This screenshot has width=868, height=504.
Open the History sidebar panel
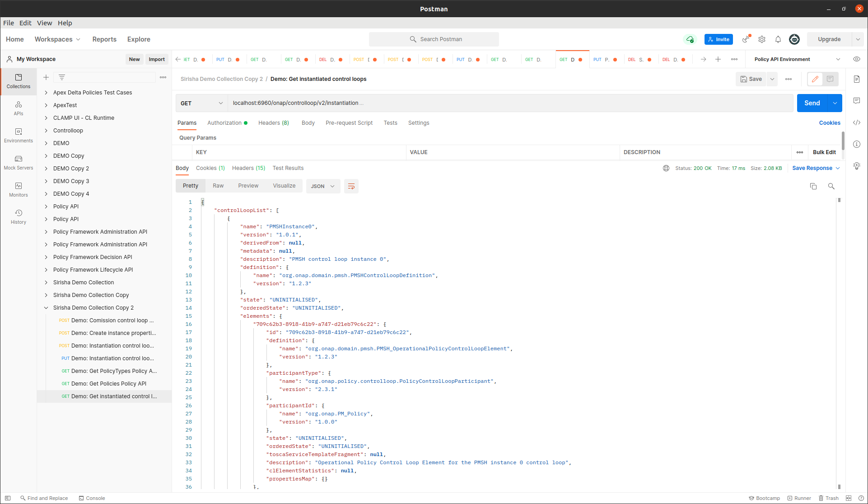point(19,217)
